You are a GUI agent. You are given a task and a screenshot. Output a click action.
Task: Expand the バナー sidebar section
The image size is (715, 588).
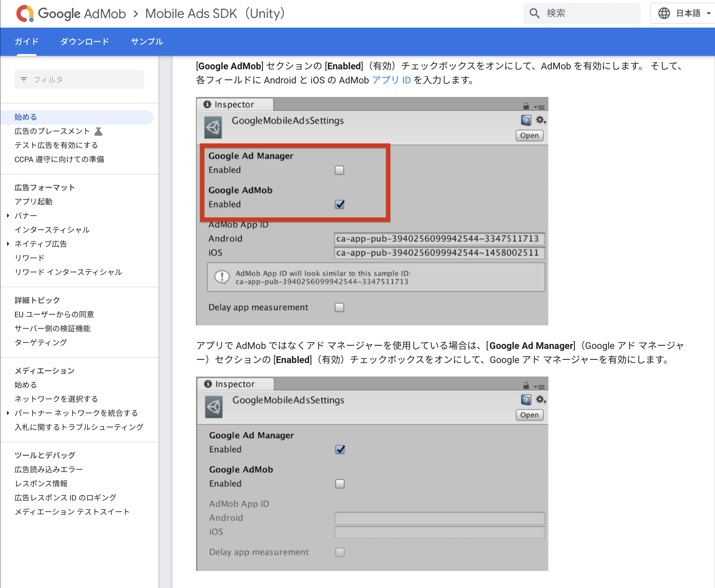coord(8,215)
